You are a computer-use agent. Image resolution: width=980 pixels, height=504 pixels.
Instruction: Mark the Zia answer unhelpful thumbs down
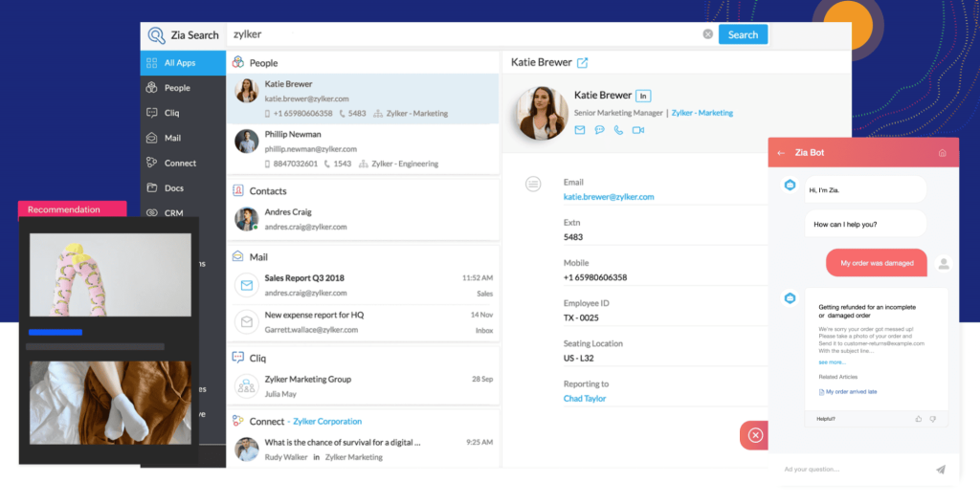933,419
